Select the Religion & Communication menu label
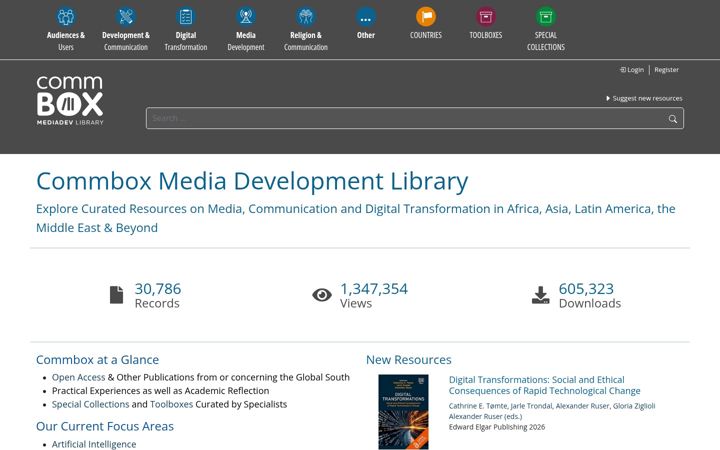Screen dimensions: 720x450 click(x=306, y=41)
